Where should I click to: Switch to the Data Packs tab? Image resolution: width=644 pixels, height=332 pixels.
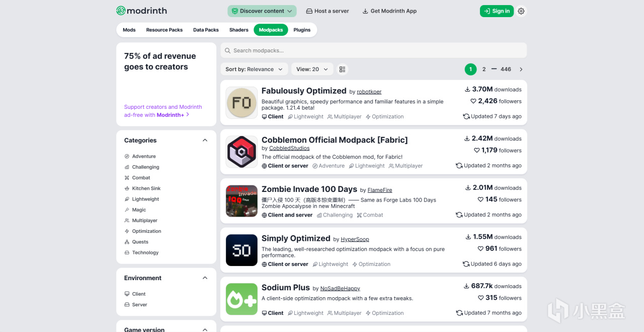[x=206, y=30]
